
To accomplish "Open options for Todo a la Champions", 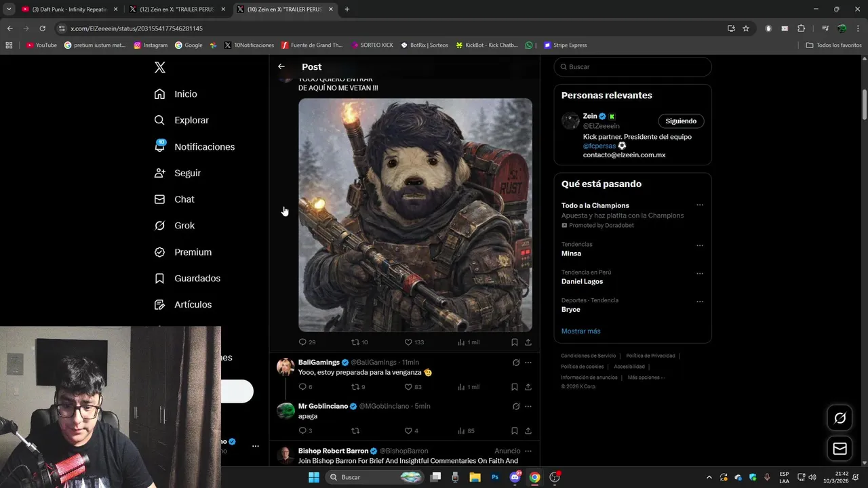I will [700, 205].
